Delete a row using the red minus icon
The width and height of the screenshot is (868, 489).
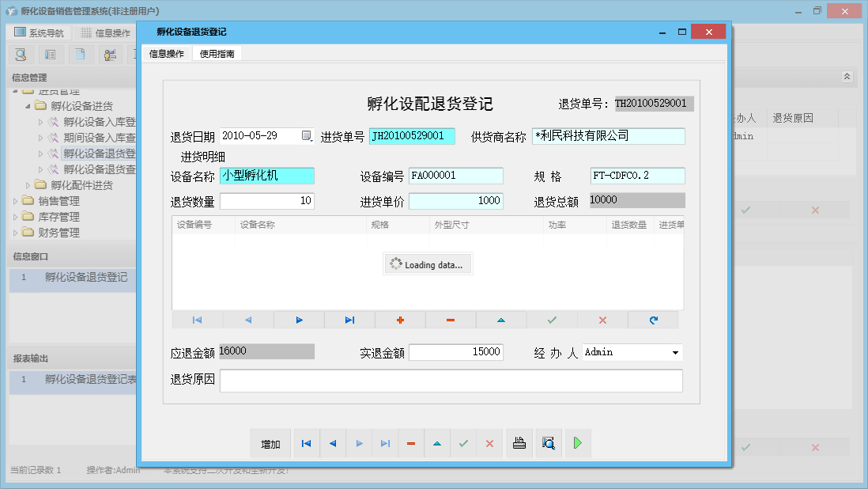(x=450, y=320)
